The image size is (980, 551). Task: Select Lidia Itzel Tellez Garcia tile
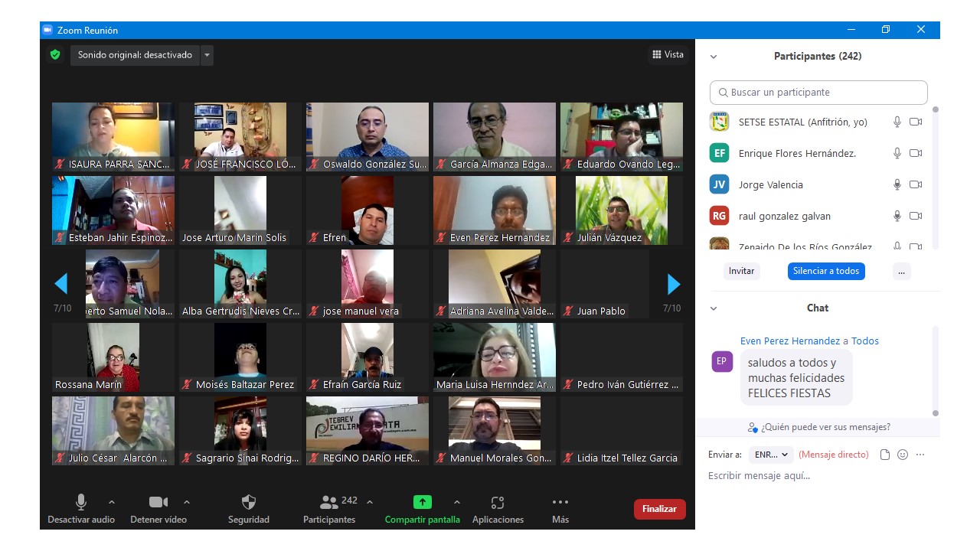coord(622,431)
